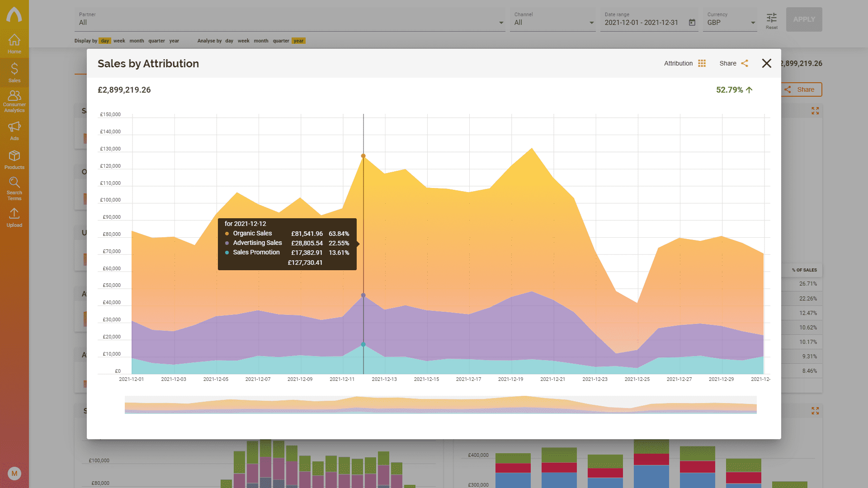Go to Sales section in sidebar
Viewport: 868px width, 488px height.
pos(14,73)
